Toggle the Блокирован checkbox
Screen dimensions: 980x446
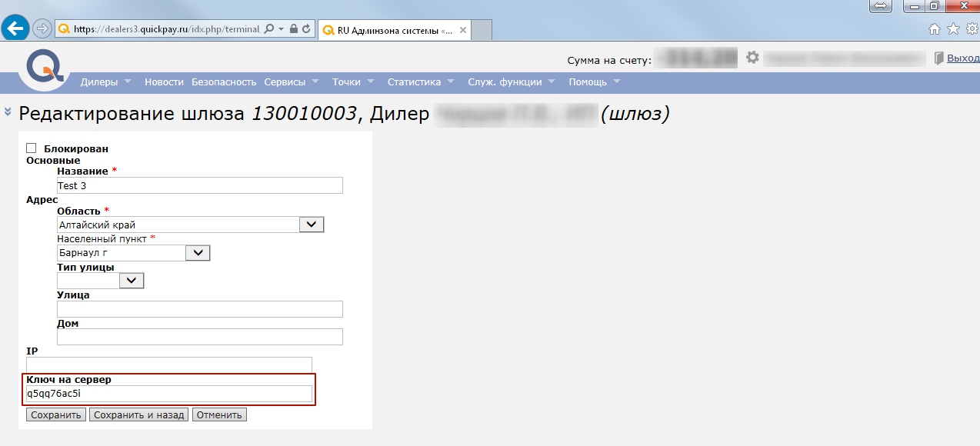point(32,148)
